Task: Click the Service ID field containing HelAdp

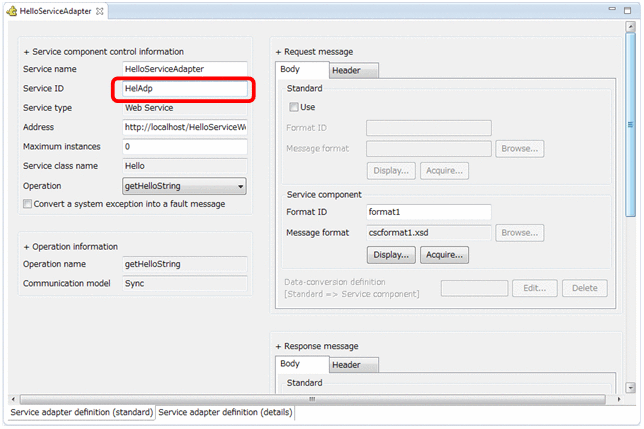Action: (183, 89)
